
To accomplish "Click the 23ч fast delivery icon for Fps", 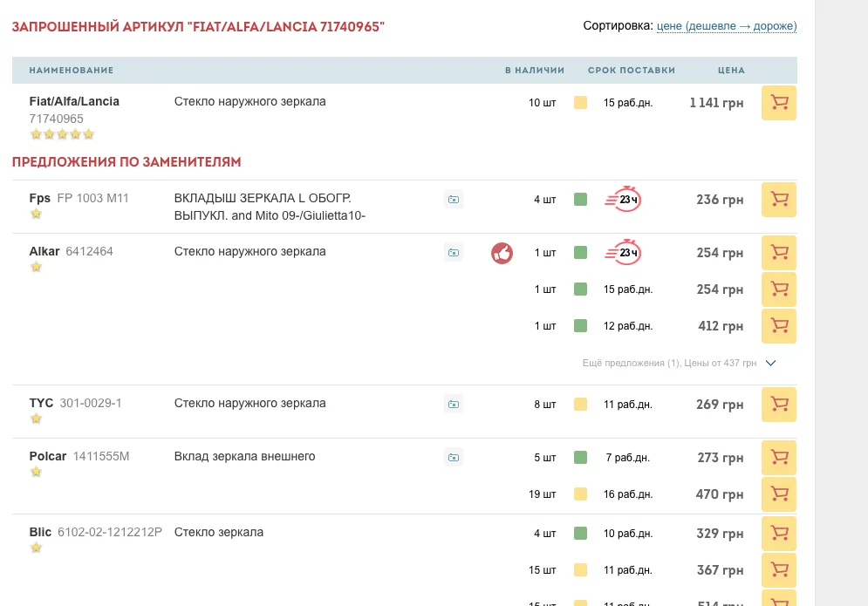I will click(623, 199).
